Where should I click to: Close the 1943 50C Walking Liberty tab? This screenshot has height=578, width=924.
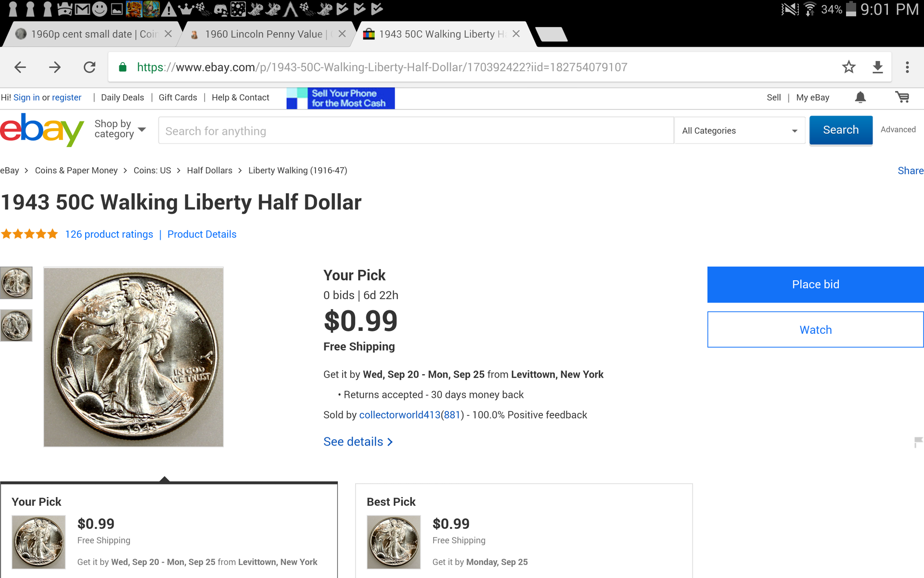516,34
